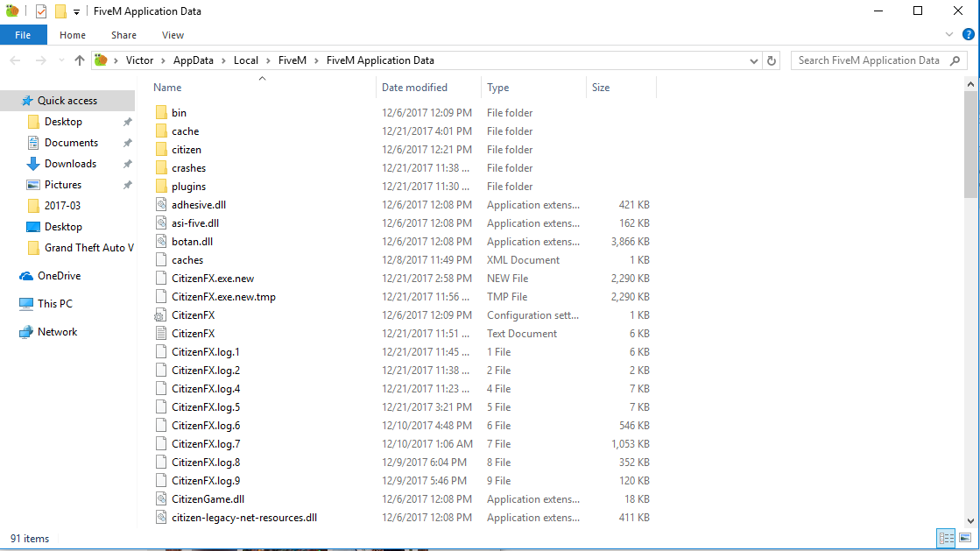Screen dimensions: 980x551
Task: Open Documents in Quick access
Action: pyautogui.click(x=71, y=143)
